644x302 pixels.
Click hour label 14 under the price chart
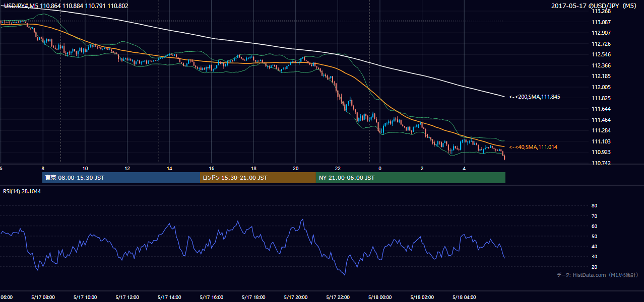click(169, 168)
